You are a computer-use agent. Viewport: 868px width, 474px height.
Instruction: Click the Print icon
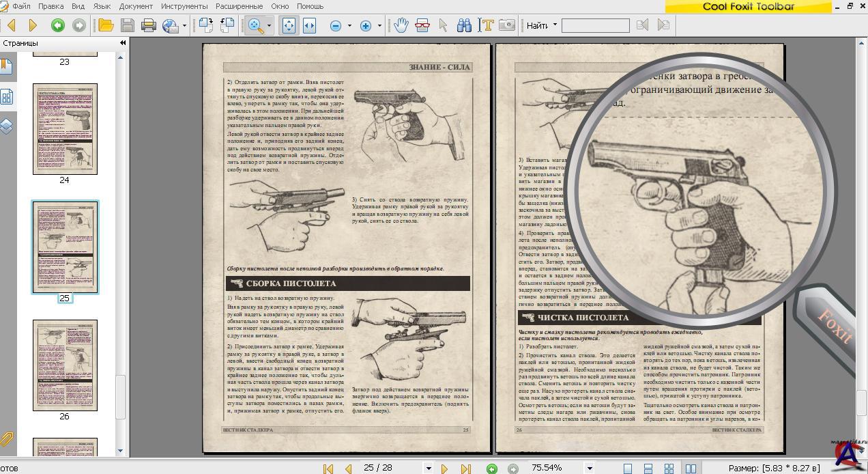coord(148,25)
